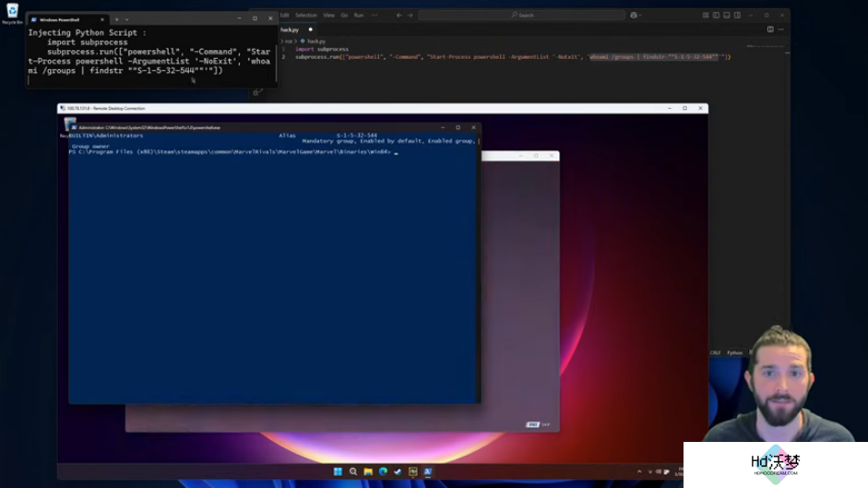Add a new terminal tab
868x488 pixels.
116,19
